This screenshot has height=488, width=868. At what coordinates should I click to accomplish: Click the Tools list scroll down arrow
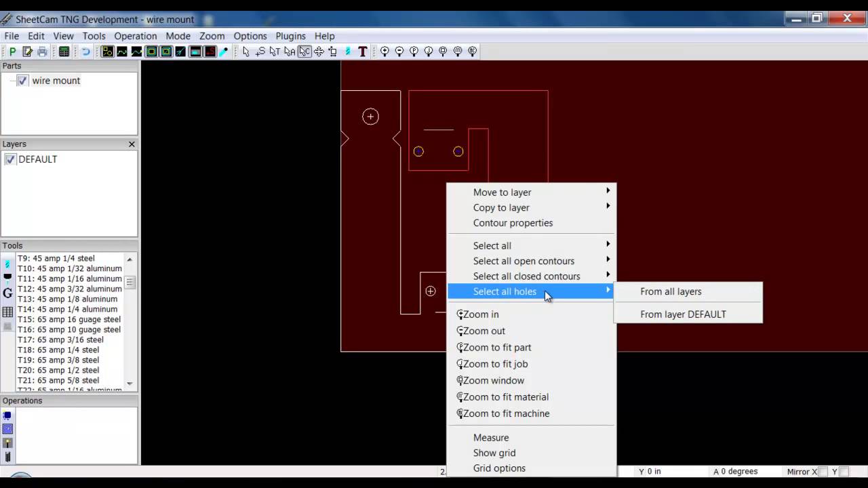point(130,385)
